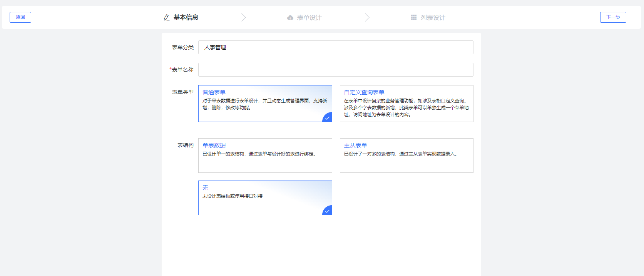Click the 下一步 button
This screenshot has height=276, width=644.
click(x=613, y=17)
